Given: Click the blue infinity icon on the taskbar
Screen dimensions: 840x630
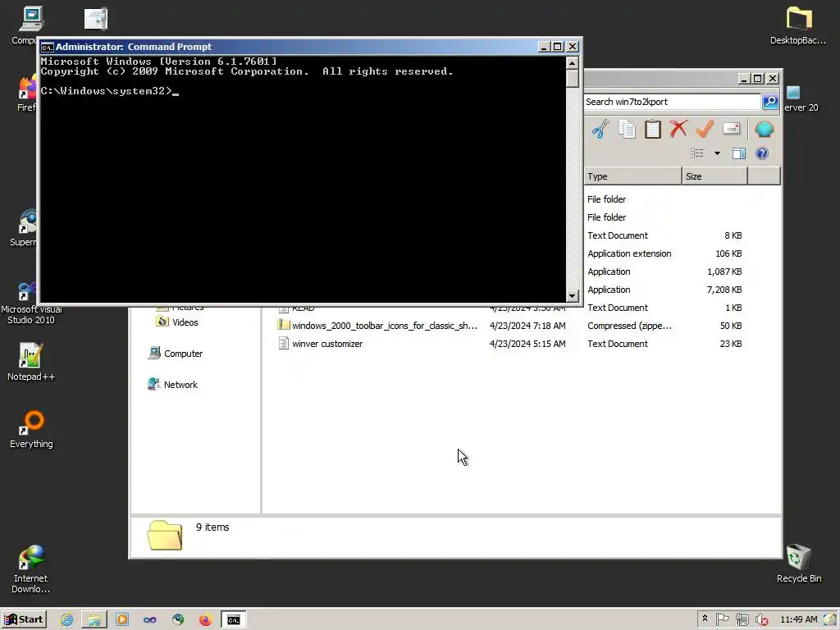Looking at the screenshot, I should (150, 620).
